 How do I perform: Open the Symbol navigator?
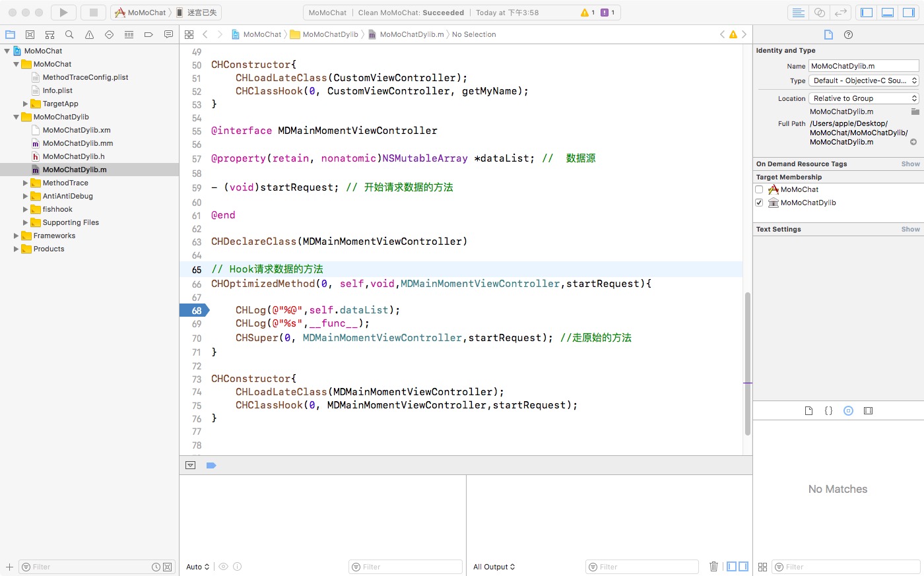pos(49,34)
